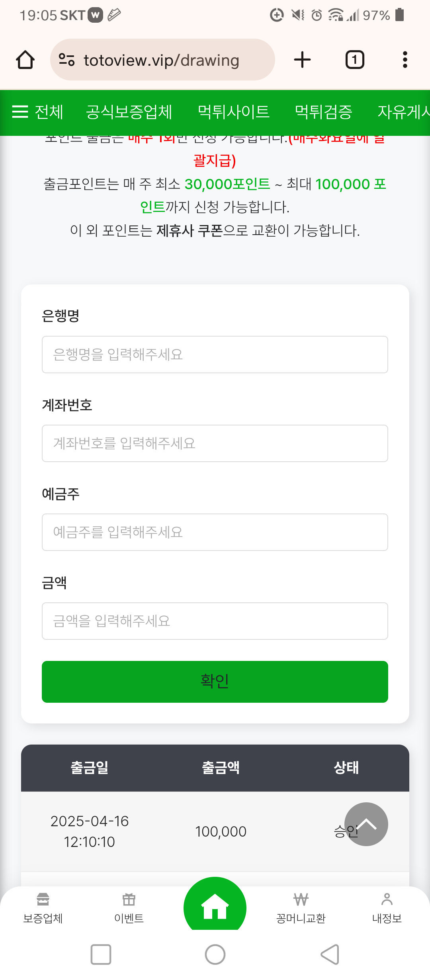The image size is (430, 980).
Task: Open a new tab with plus icon
Action: [302, 60]
